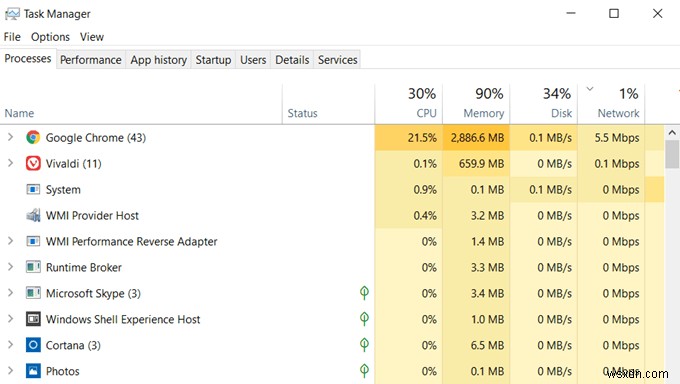Select the WMI Provider Host name
Image resolution: width=680 pixels, height=384 pixels.
coord(92,216)
